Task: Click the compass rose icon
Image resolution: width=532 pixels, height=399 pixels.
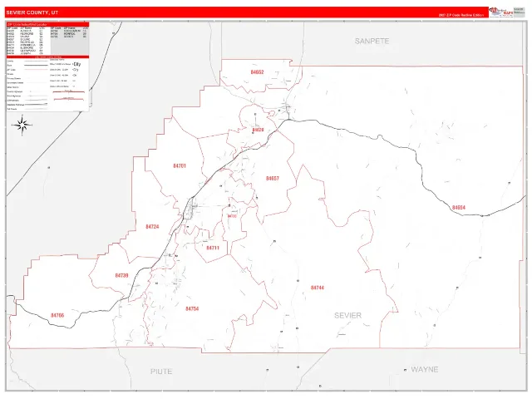Action: coord(22,126)
